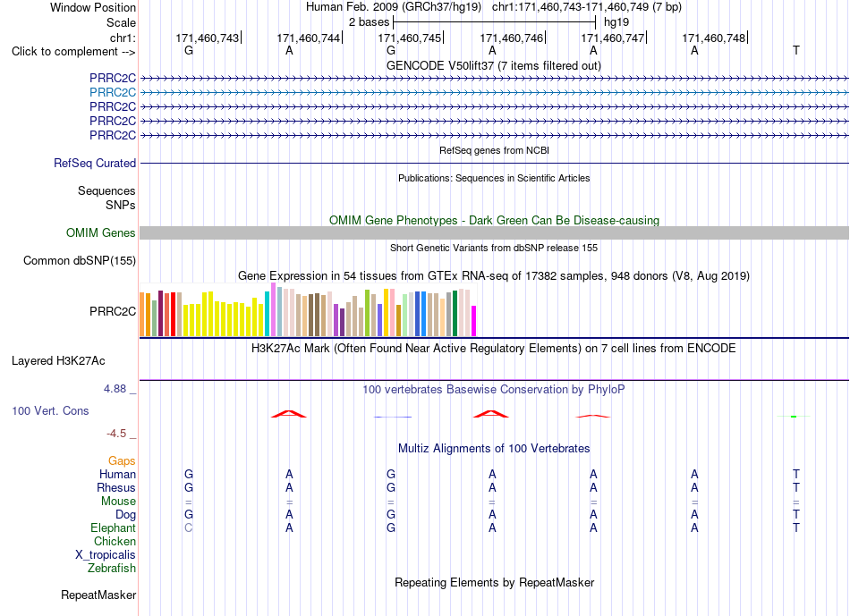Open the RepeatMasker track label
This screenshot has height=616, width=850.
point(98,595)
